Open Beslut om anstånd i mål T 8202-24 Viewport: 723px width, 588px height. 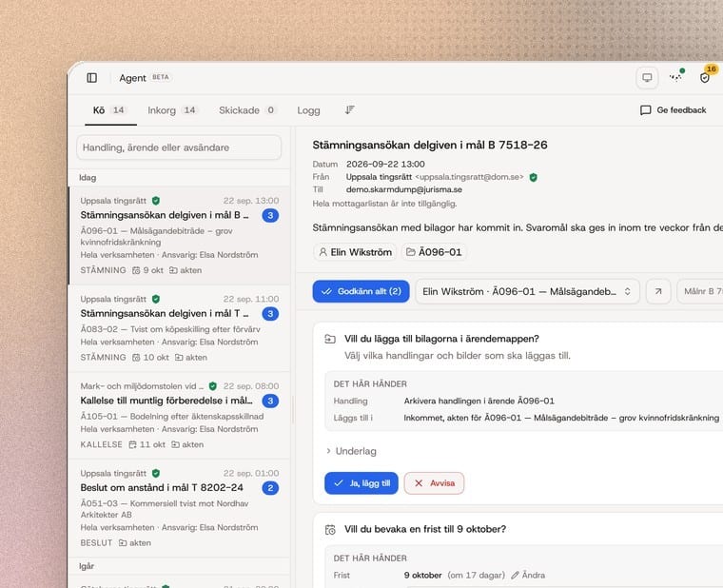[x=179, y=508]
